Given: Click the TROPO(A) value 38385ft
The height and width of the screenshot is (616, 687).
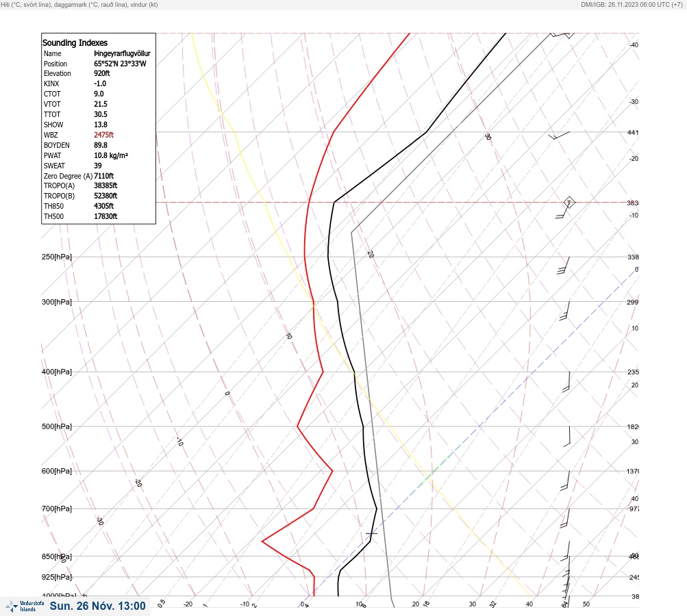Looking at the screenshot, I should click(x=105, y=185).
